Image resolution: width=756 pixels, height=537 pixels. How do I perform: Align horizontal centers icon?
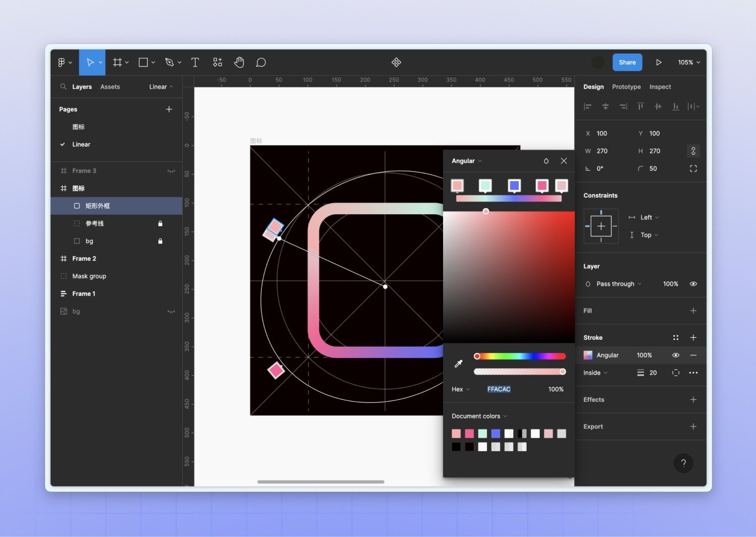(x=605, y=106)
